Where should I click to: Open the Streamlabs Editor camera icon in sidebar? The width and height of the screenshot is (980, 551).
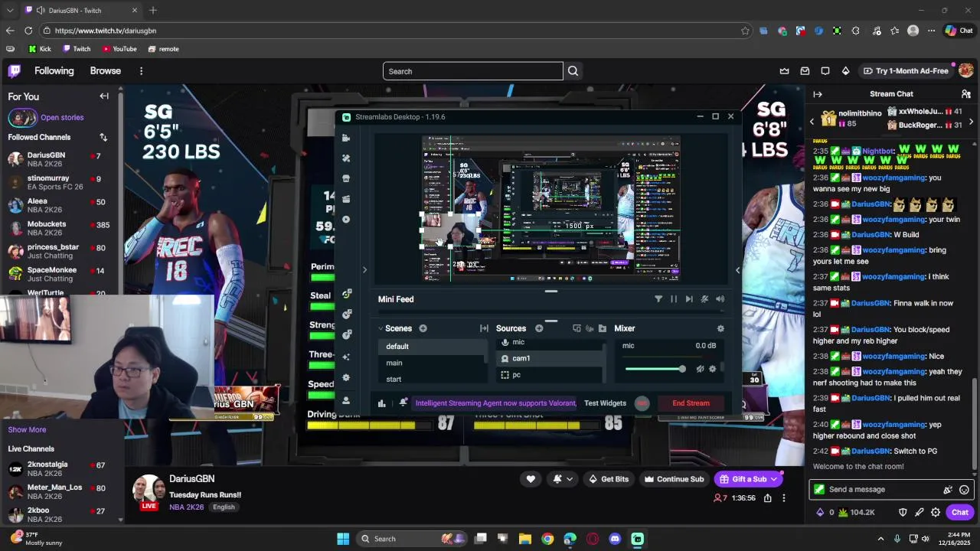(346, 138)
